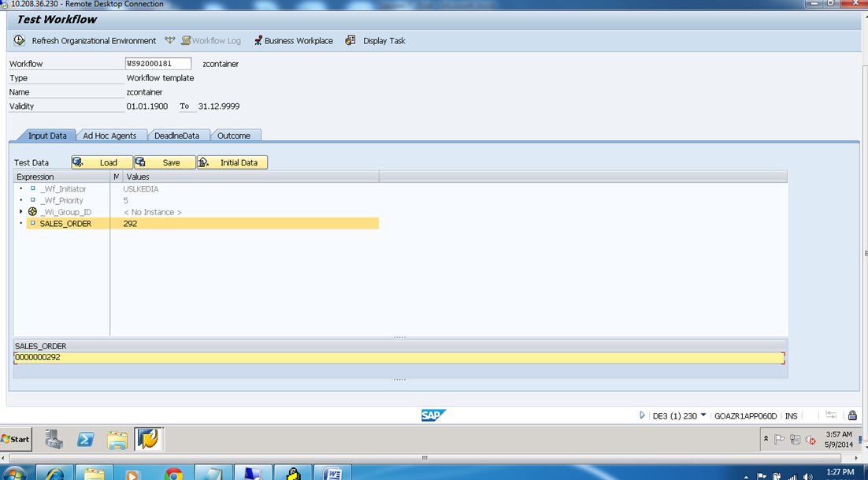Click the Load button
Screen dimensions: 868x480
click(102, 162)
